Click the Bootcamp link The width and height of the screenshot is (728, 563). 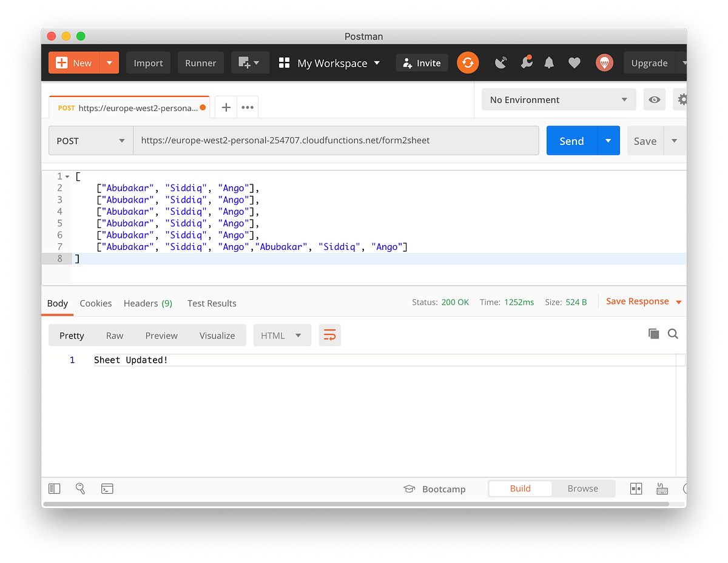pos(443,488)
